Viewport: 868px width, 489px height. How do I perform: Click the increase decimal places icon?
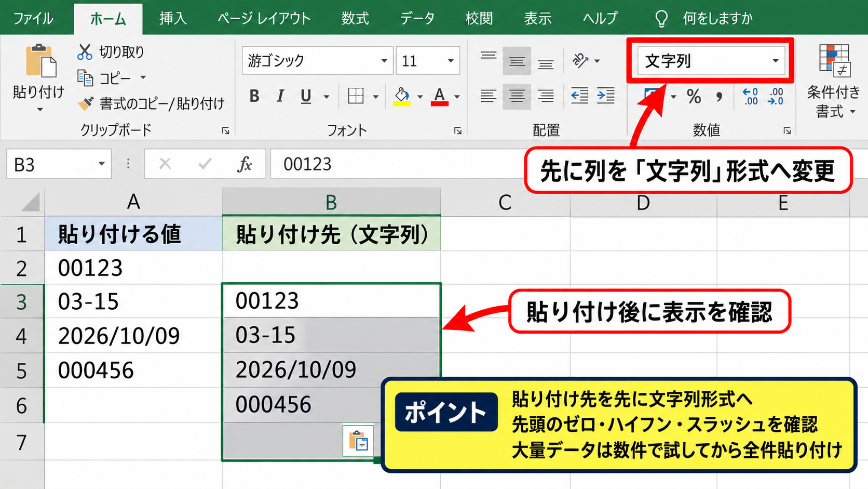[x=751, y=97]
